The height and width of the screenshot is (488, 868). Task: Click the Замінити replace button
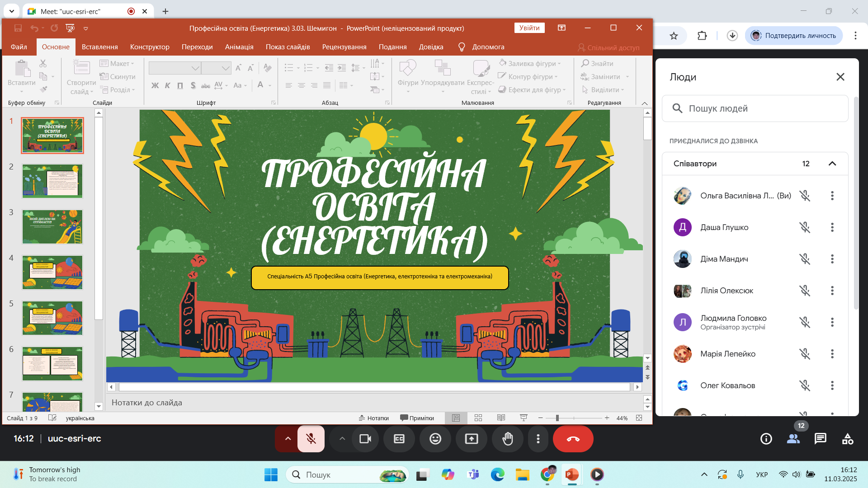click(601, 77)
